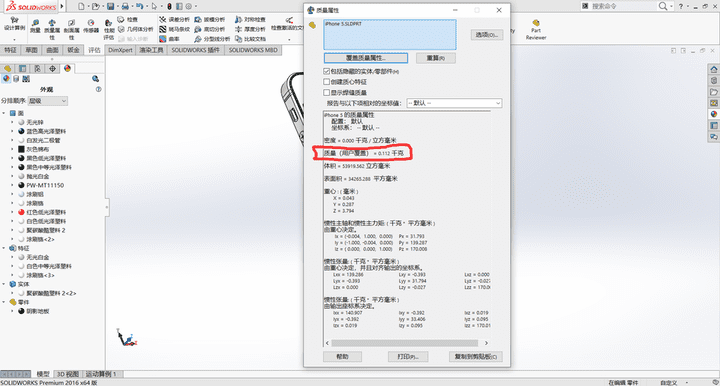
Task: Open 对称检查 symmetry check
Action: pyautogui.click(x=250, y=19)
